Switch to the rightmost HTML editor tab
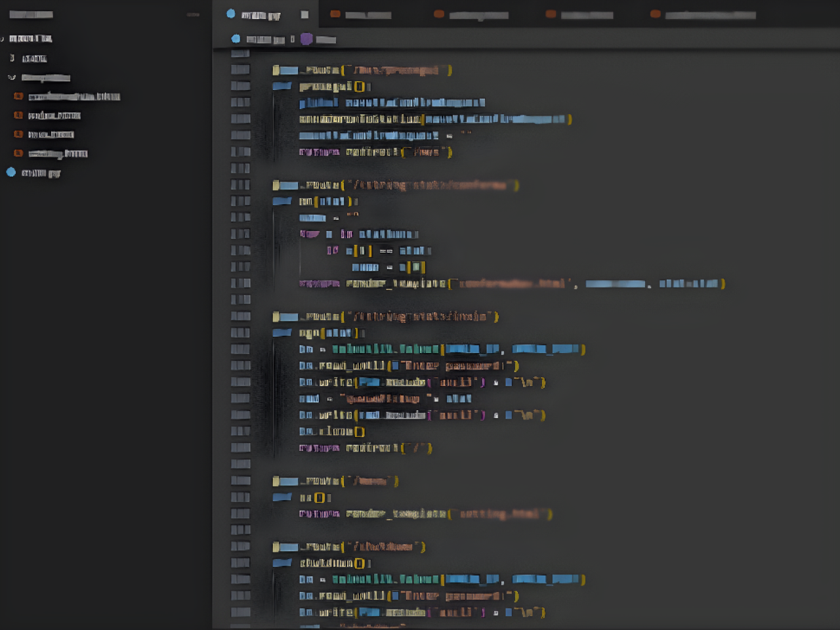This screenshot has width=840, height=630. point(703,14)
